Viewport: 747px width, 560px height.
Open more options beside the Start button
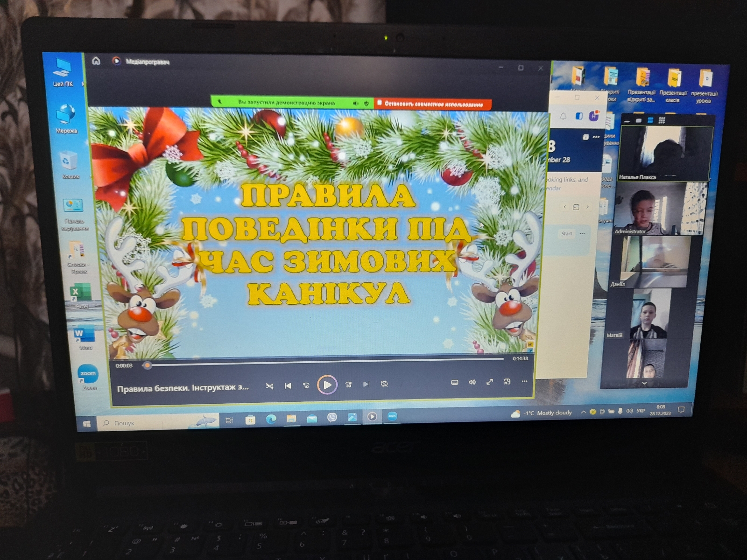pyautogui.click(x=582, y=233)
